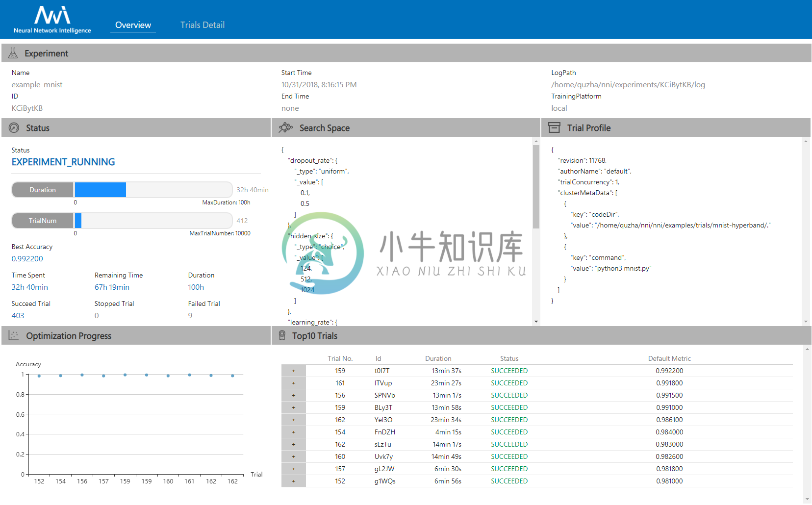Click the Default Metric column header
Viewport: 812px width, 505px height.
click(669, 358)
